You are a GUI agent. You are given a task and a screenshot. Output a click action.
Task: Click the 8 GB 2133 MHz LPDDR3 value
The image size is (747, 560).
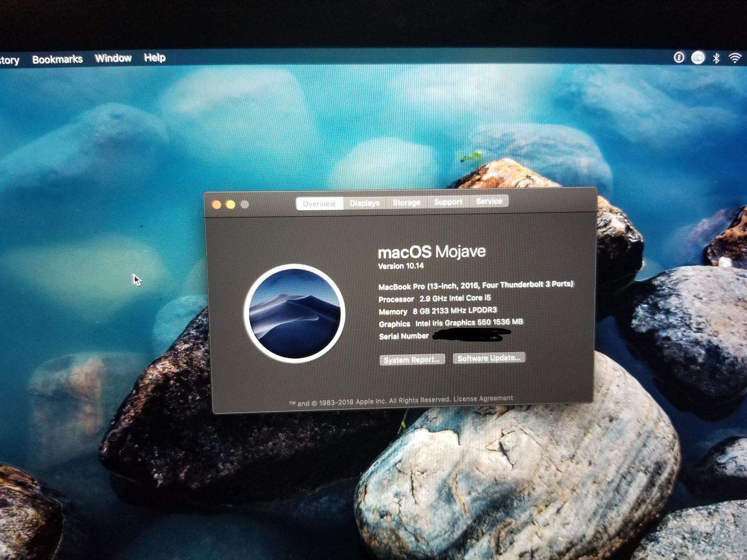455,311
